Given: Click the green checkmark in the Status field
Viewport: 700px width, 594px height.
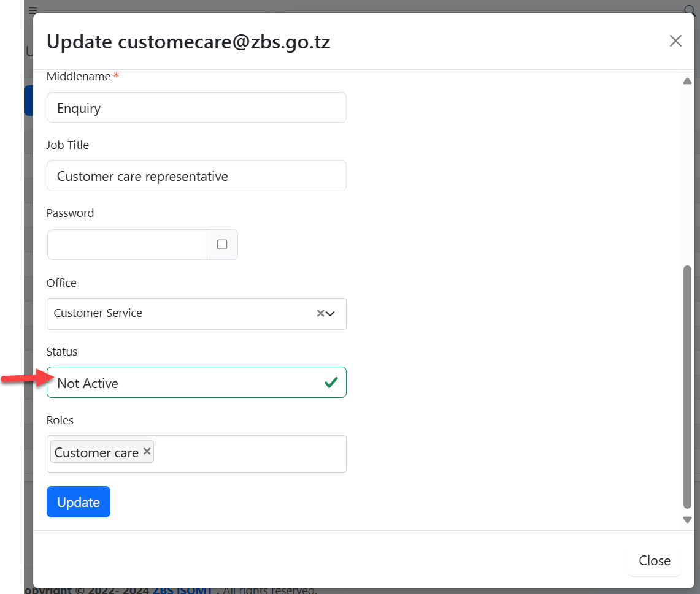Looking at the screenshot, I should [x=331, y=383].
